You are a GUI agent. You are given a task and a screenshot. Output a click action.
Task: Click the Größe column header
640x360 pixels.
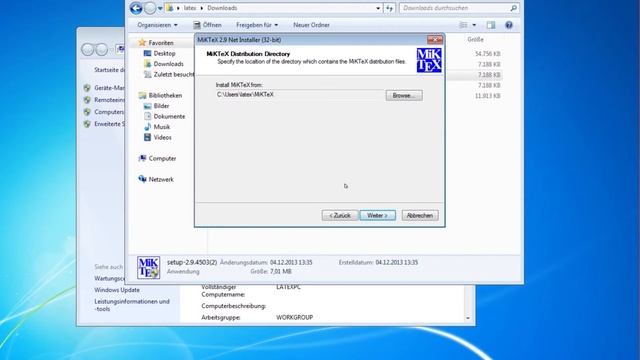click(x=476, y=40)
